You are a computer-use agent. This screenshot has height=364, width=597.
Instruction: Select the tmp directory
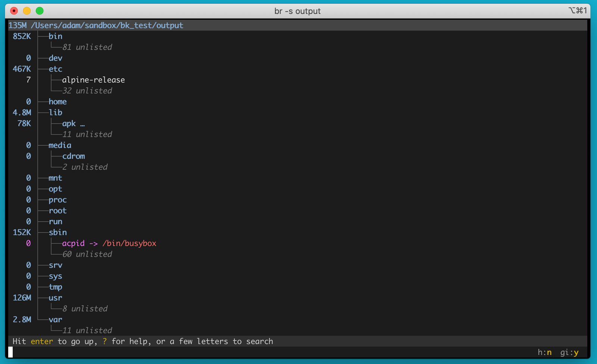pos(55,287)
